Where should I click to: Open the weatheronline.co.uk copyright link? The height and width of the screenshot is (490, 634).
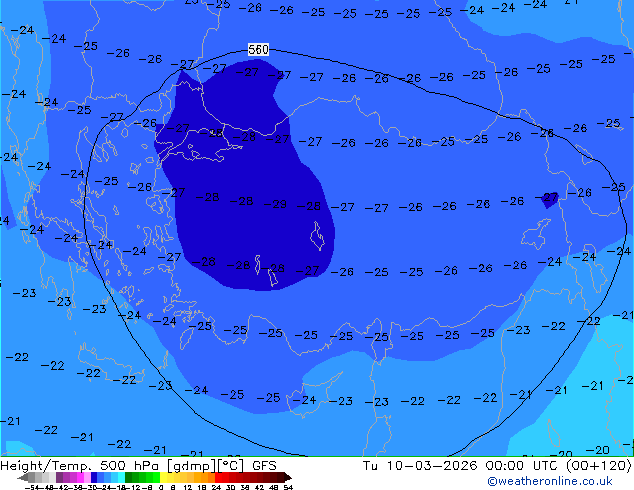coord(550,481)
